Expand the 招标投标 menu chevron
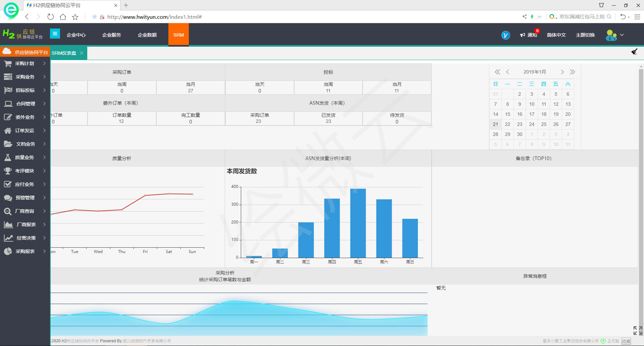 pyautogui.click(x=44, y=90)
